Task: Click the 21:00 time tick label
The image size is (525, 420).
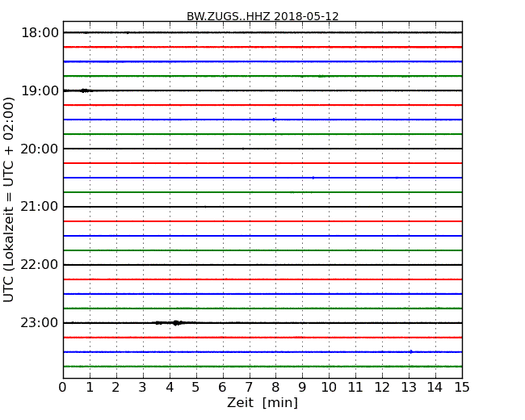Action: tap(40, 207)
